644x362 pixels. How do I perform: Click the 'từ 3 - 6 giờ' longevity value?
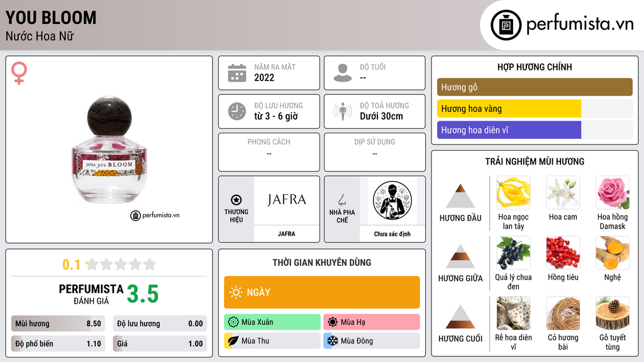point(276,116)
